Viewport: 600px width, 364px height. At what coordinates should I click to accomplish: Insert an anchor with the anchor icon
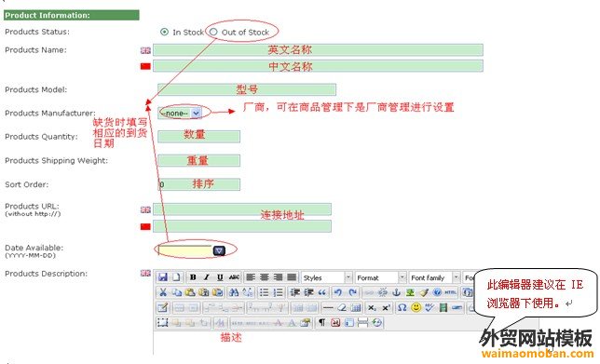(397, 292)
